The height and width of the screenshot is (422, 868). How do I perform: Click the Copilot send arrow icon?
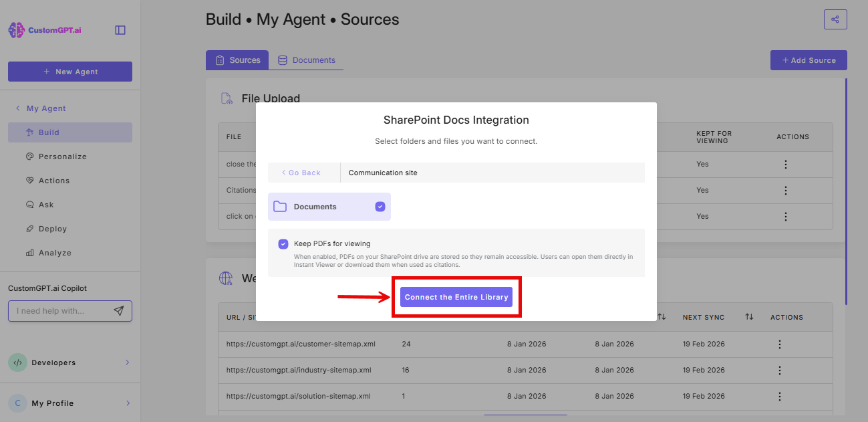tap(119, 311)
